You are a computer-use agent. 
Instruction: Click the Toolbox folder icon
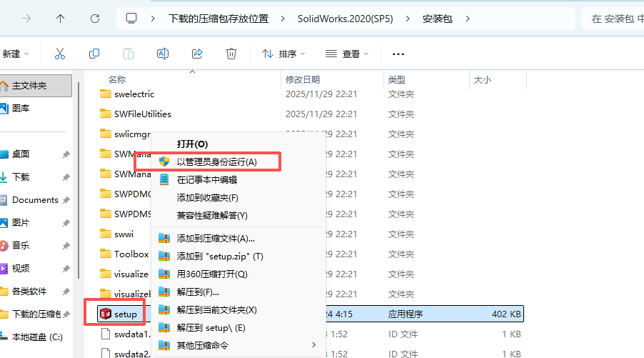(x=106, y=254)
